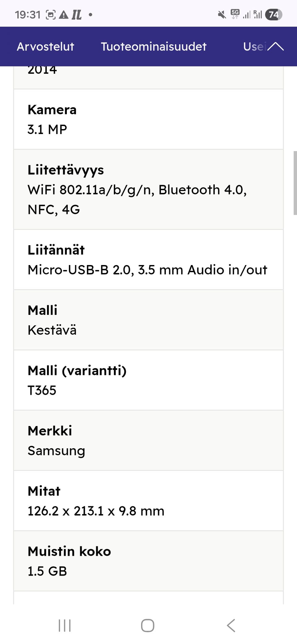Viewport: 297px width, 644px height.
Task: Open recent apps with three-bar button
Action: pos(65,625)
